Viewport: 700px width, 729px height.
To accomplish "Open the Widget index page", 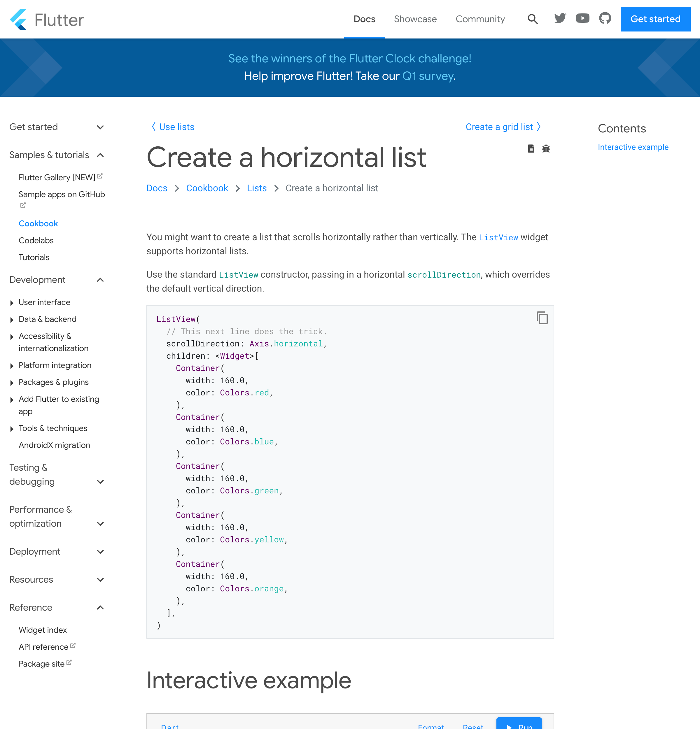I will tap(43, 630).
